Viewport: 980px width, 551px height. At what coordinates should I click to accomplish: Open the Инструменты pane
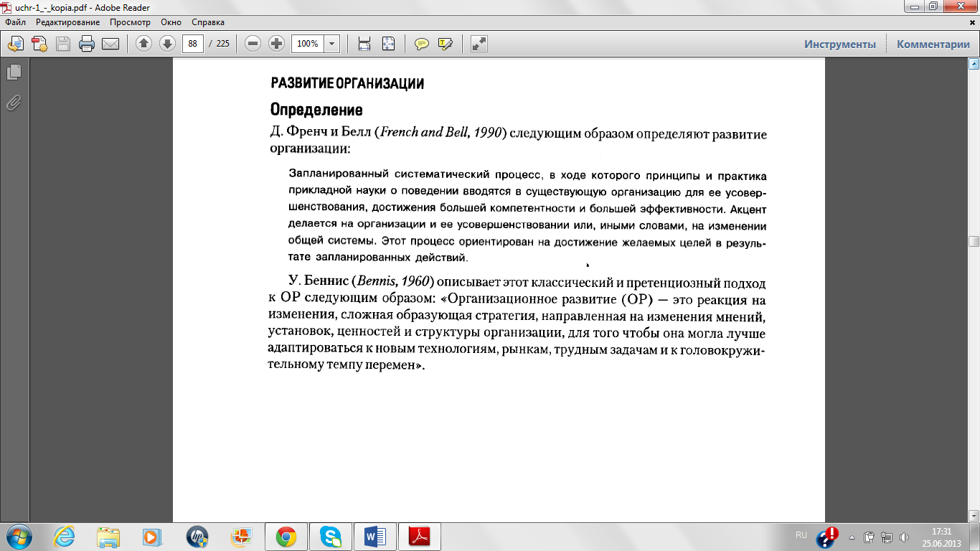pos(840,44)
